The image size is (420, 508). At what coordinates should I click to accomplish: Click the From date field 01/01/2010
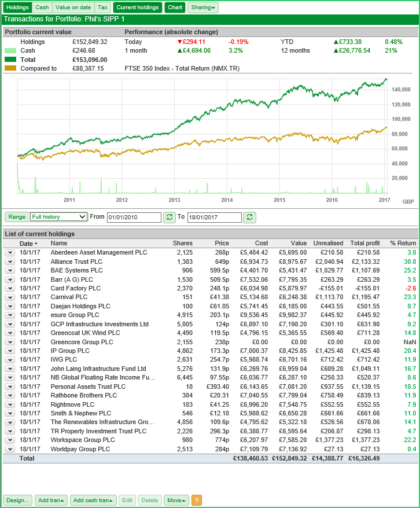point(134,217)
